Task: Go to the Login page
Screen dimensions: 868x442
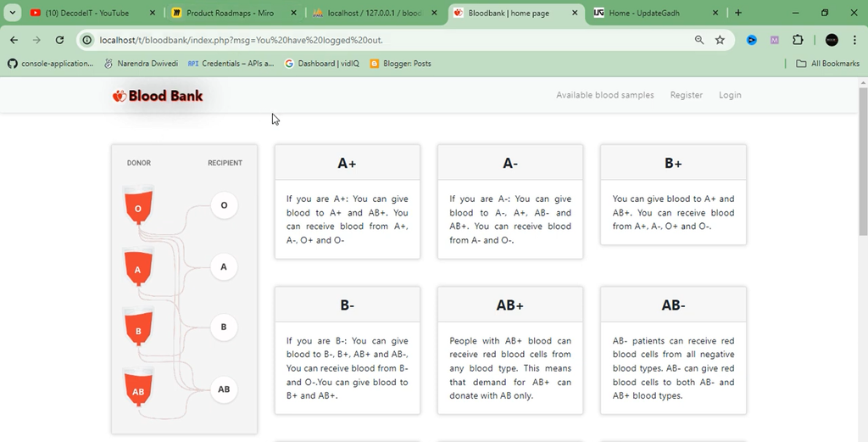Action: [x=730, y=95]
